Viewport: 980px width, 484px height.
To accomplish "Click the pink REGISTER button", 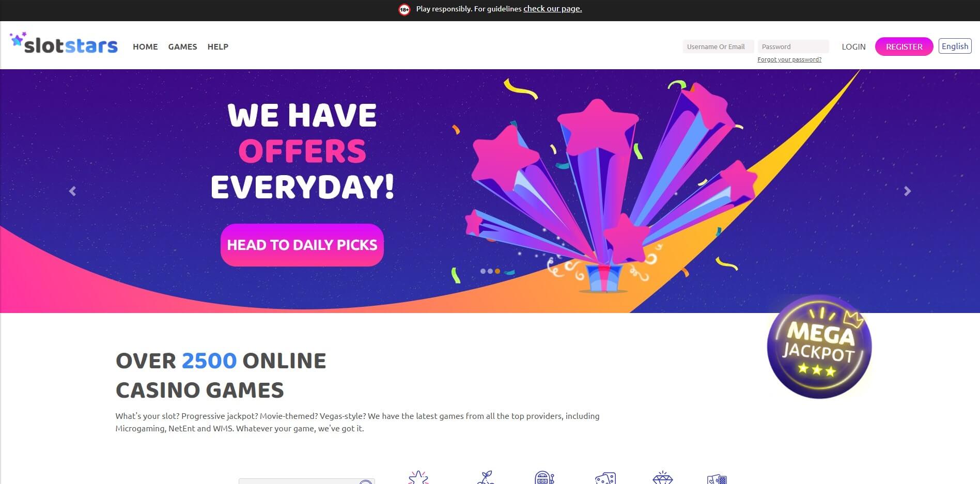I will coord(904,46).
